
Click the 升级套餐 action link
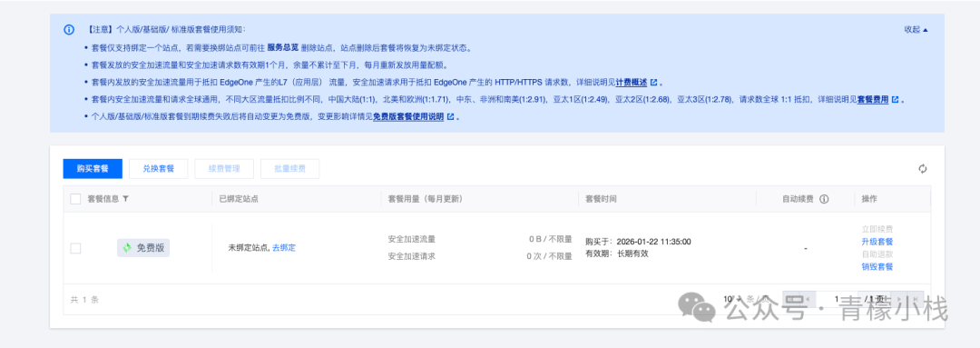click(x=877, y=242)
